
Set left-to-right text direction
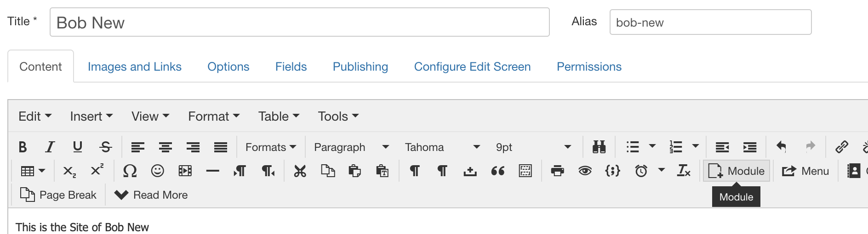coord(240,171)
